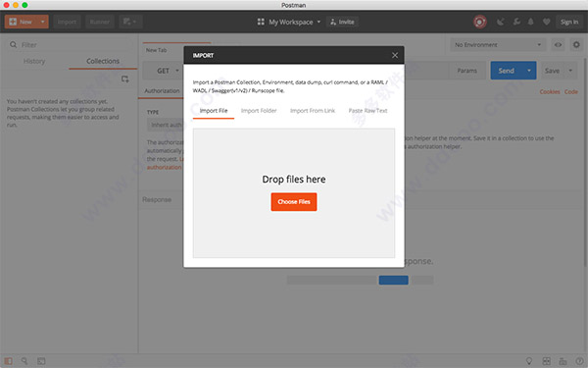Click the Sign In button
The image size is (588, 368).
(569, 22)
